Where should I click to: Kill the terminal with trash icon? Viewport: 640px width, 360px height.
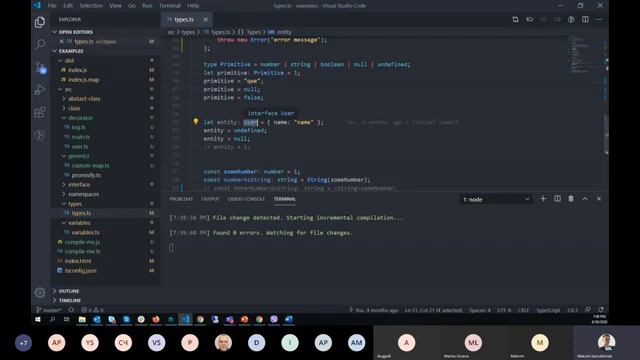coord(571,198)
